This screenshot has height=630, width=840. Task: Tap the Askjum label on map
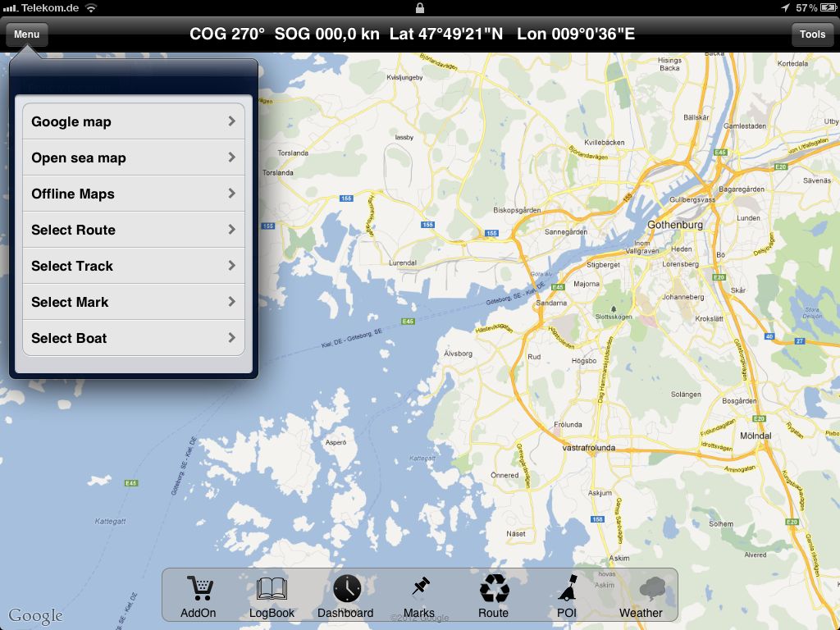[x=600, y=493]
